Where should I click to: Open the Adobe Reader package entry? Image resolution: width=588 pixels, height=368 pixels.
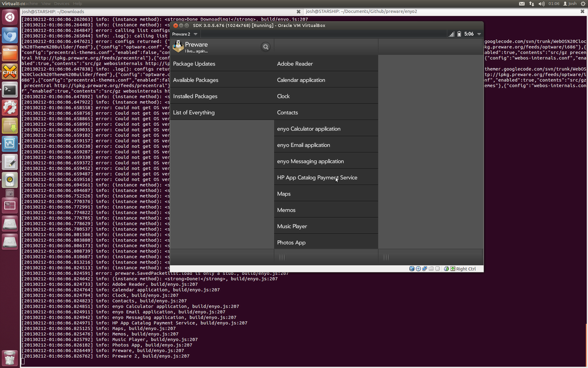[x=295, y=64]
